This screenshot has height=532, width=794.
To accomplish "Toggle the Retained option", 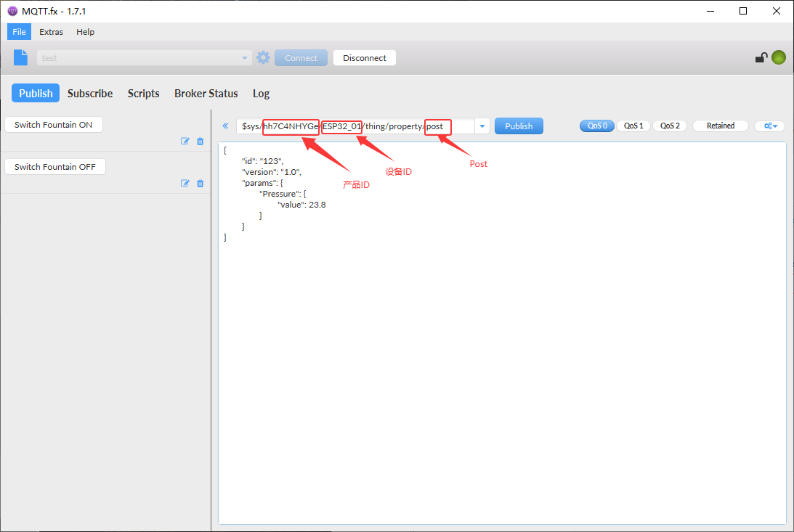I will 720,126.
